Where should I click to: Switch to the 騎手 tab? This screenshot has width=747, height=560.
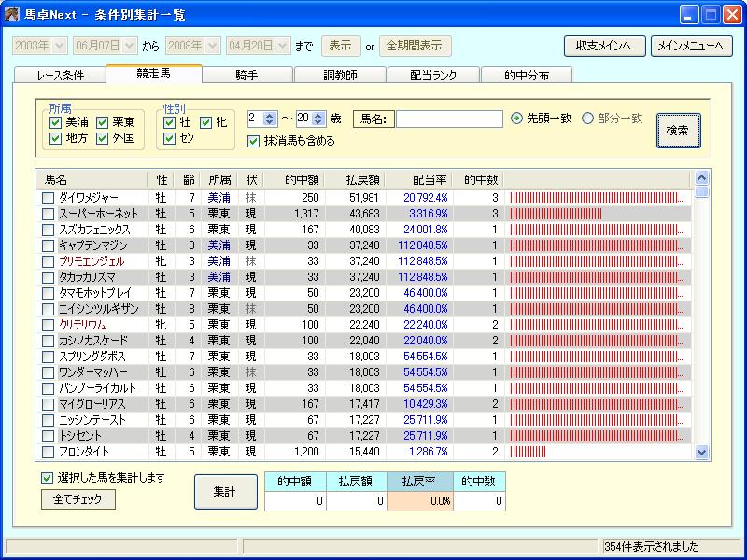pyautogui.click(x=247, y=75)
